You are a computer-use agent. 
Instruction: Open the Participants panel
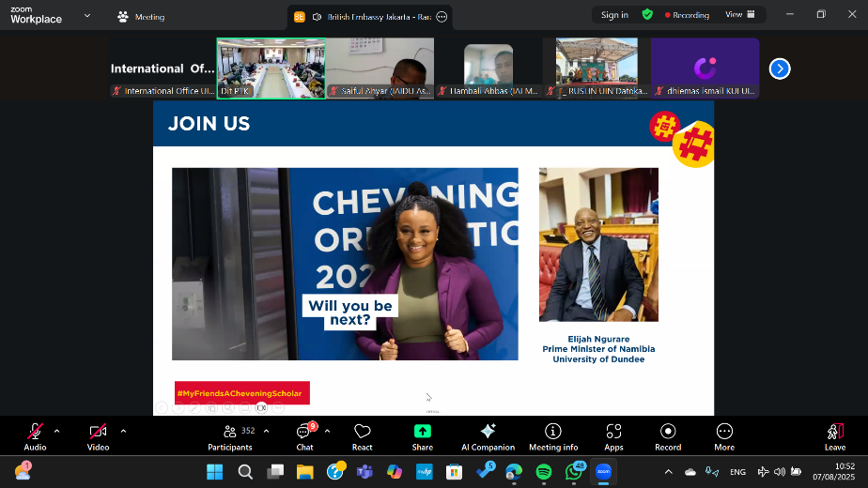230,436
